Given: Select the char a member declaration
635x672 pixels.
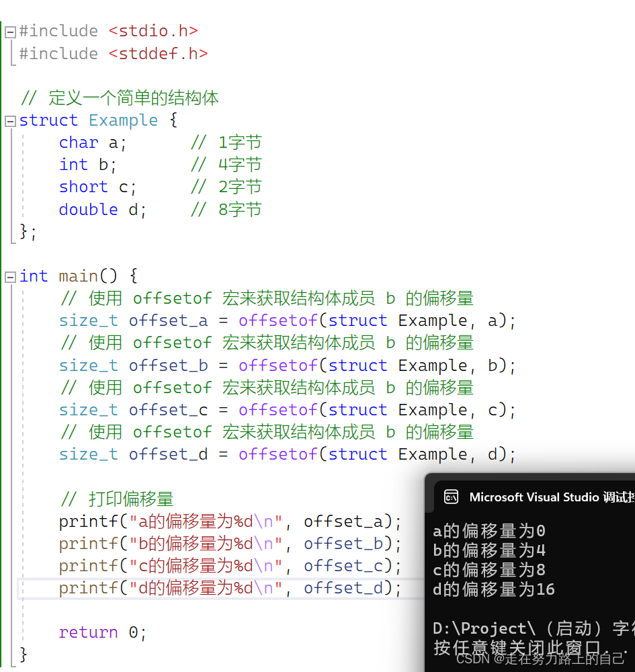Looking at the screenshot, I should pyautogui.click(x=94, y=142).
